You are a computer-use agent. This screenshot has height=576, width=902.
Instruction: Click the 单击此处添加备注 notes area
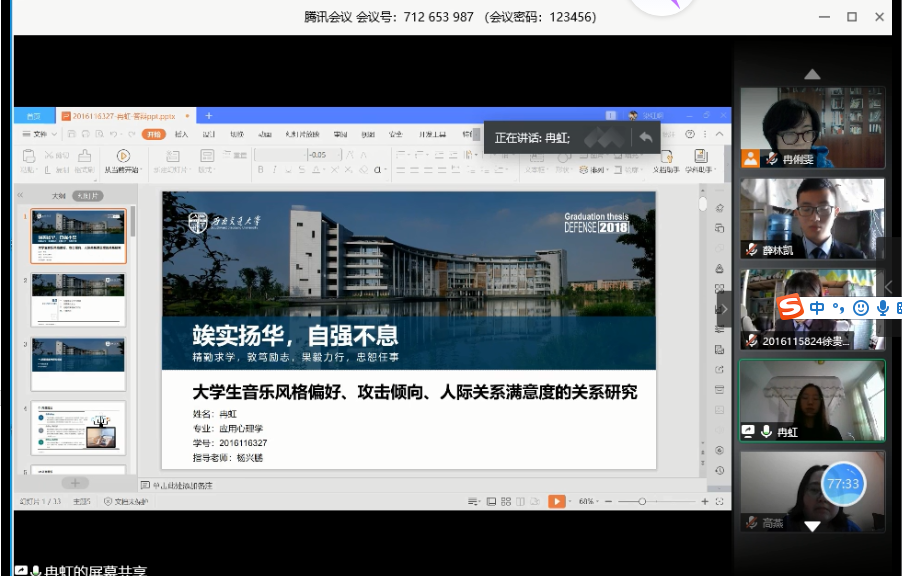(x=182, y=485)
